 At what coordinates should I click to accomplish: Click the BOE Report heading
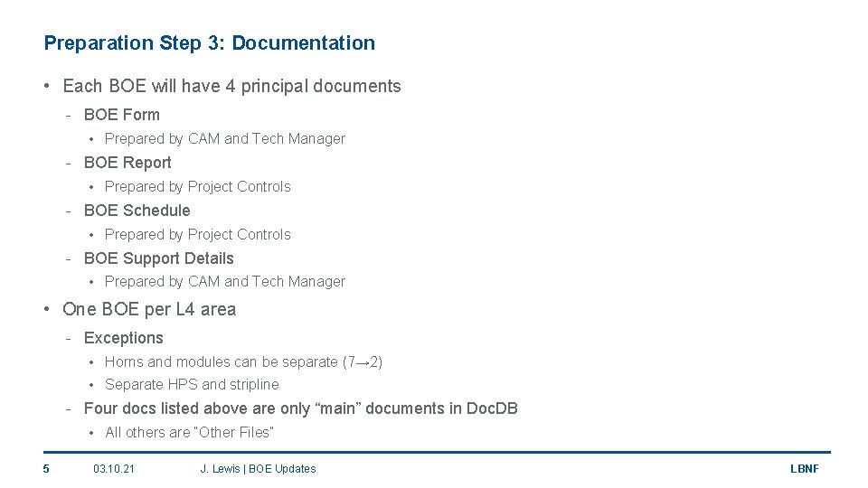click(x=127, y=163)
